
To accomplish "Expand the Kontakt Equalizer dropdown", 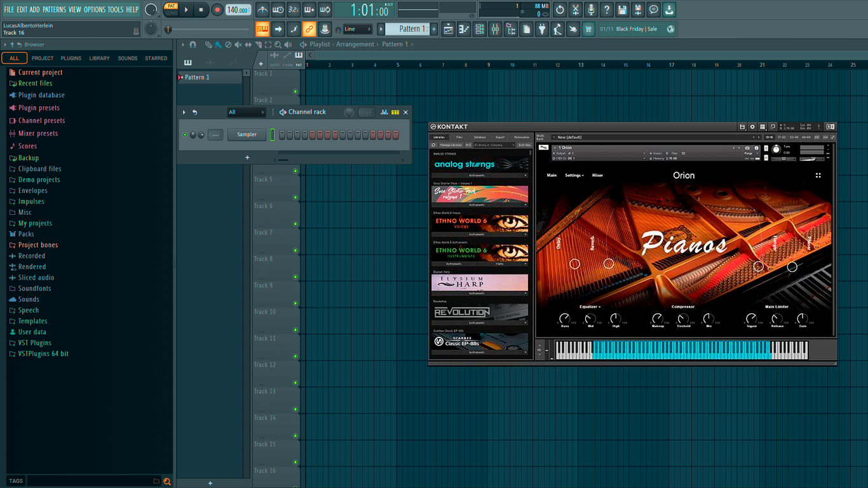I will coord(590,307).
